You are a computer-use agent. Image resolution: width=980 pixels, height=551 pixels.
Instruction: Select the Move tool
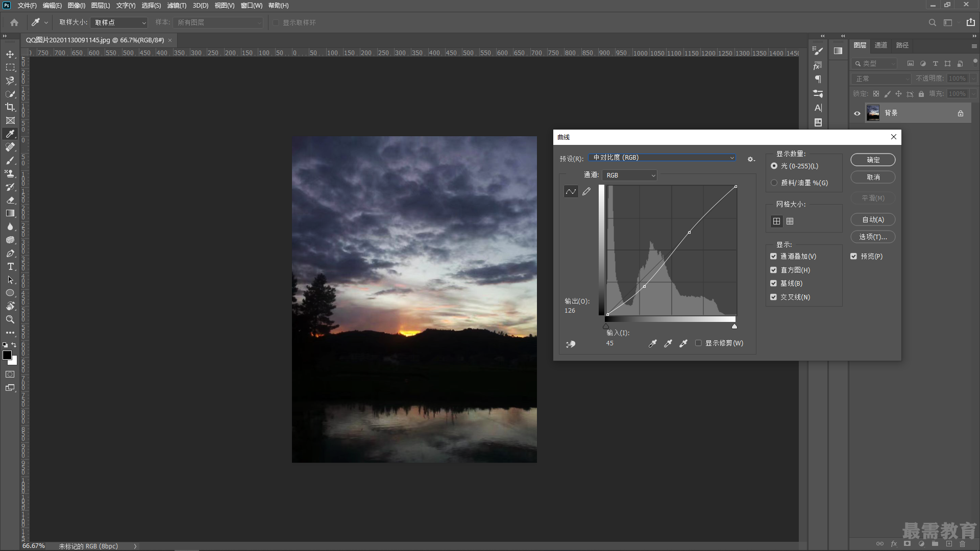(x=10, y=54)
